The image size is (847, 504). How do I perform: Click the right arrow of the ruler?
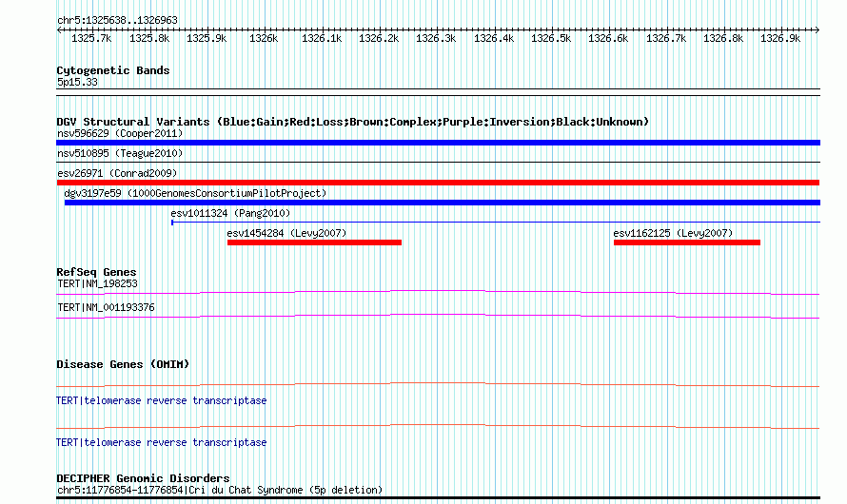coord(817,29)
